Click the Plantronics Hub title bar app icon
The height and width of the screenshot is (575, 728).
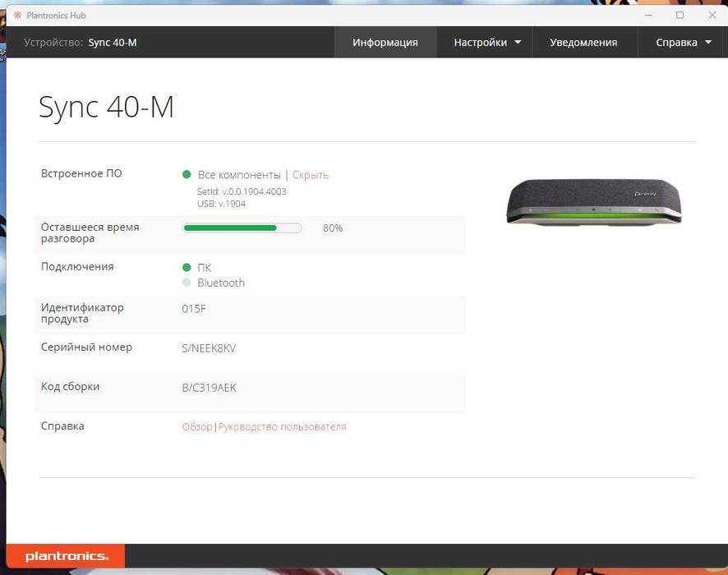[x=17, y=16]
